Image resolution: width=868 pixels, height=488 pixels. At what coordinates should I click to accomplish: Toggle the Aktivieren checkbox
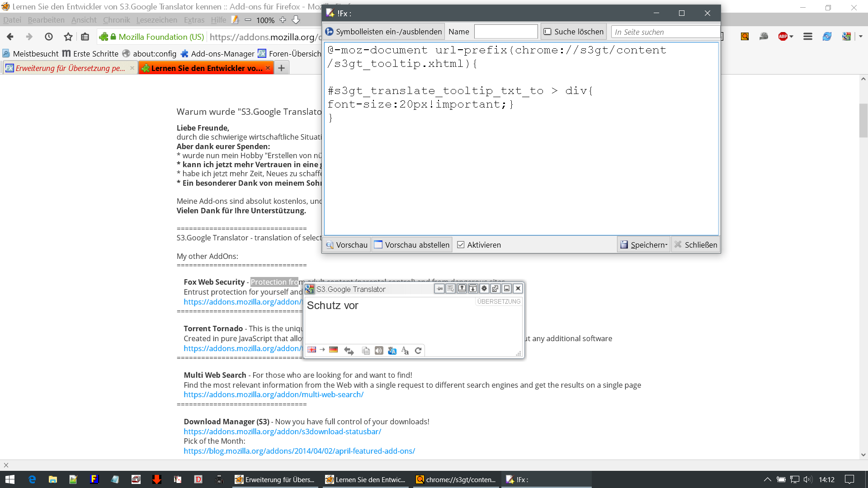(x=461, y=245)
